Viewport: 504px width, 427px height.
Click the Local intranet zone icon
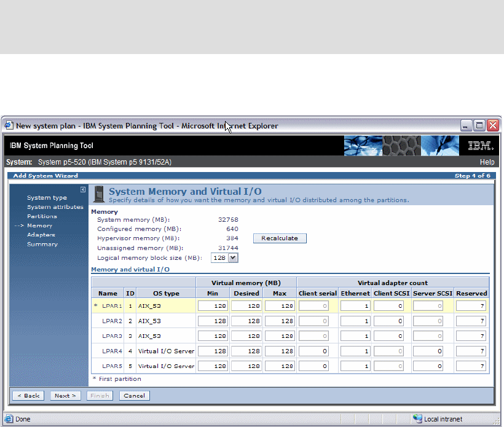(417, 418)
